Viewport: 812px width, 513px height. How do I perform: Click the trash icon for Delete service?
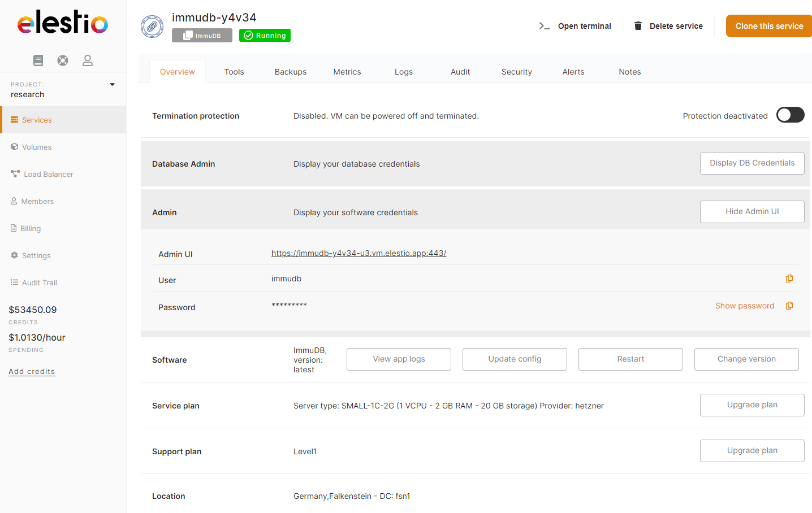point(638,26)
